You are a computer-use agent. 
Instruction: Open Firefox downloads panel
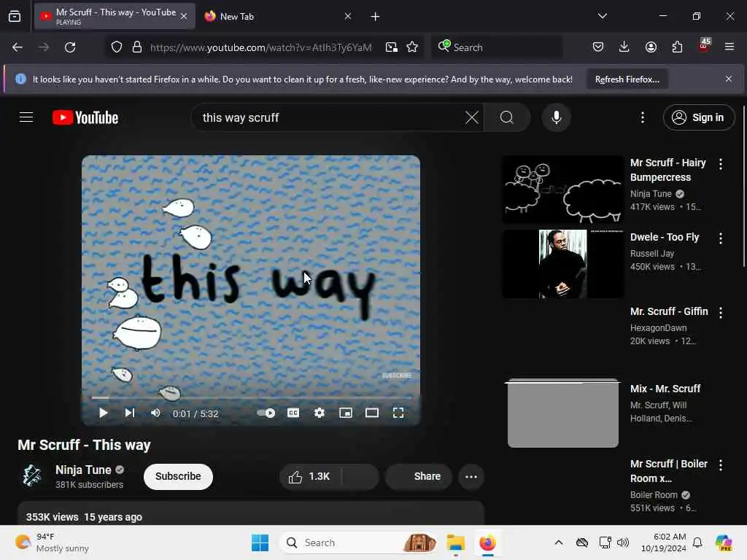pos(624,47)
